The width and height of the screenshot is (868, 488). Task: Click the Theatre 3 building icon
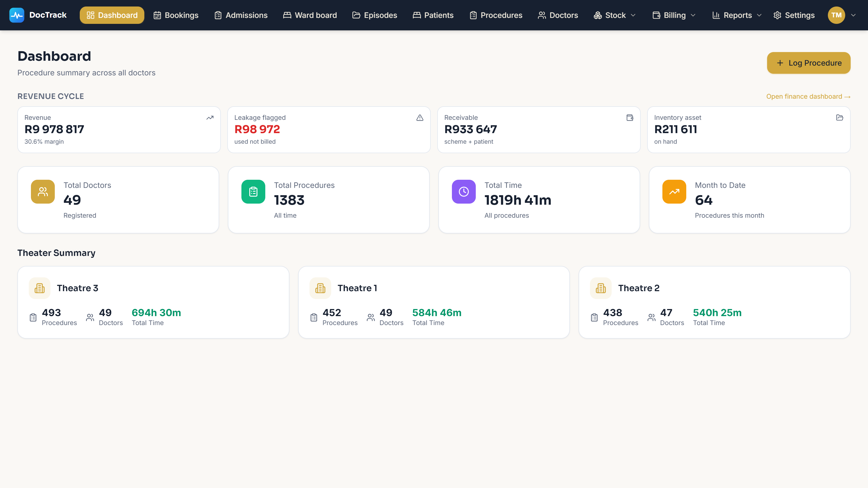coord(39,288)
